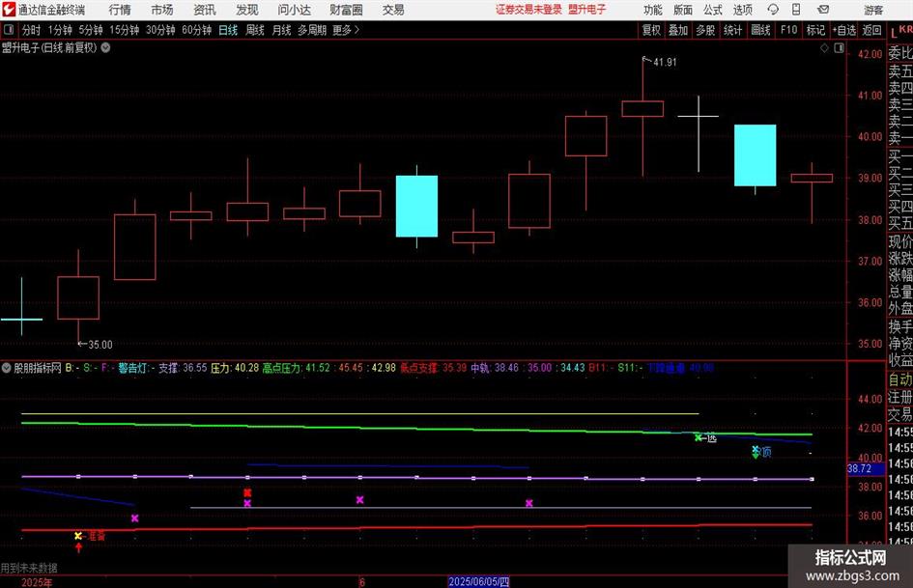Click the 高点压力: 41.52 indicator value
This screenshot has height=588, width=913.
[297, 368]
